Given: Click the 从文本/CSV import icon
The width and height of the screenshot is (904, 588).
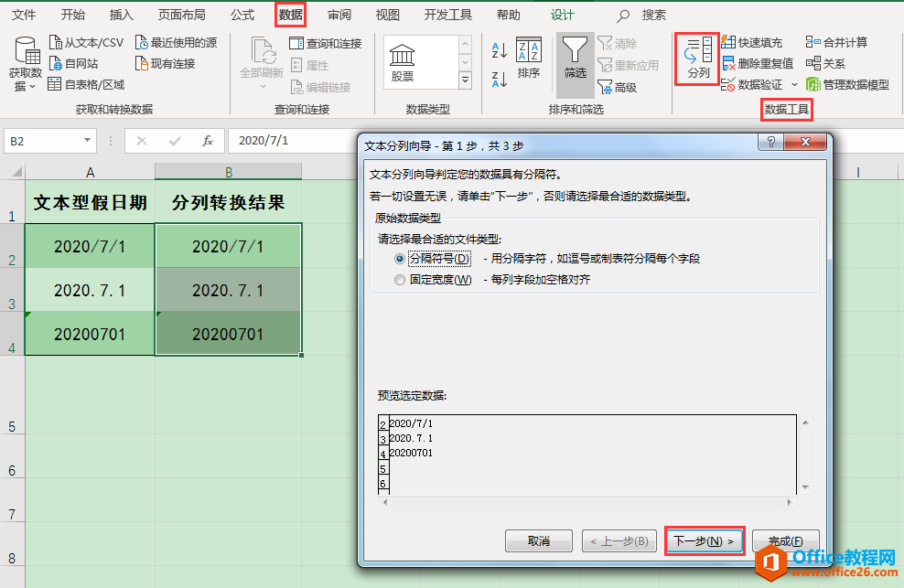Looking at the screenshot, I should coord(55,42).
